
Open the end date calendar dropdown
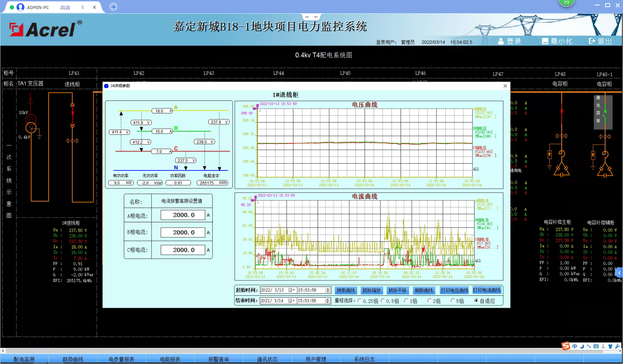click(291, 301)
